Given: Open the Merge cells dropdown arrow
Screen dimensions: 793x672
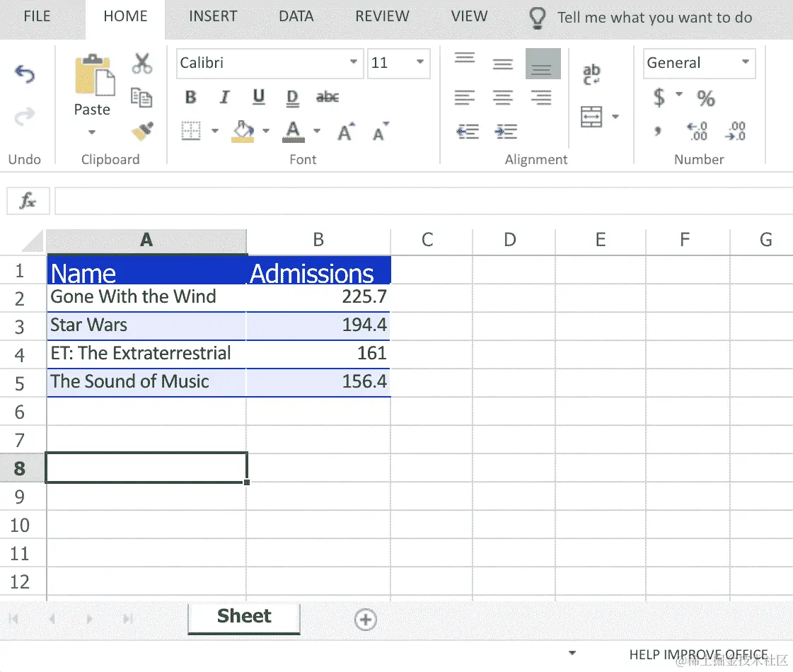Looking at the screenshot, I should pyautogui.click(x=615, y=117).
